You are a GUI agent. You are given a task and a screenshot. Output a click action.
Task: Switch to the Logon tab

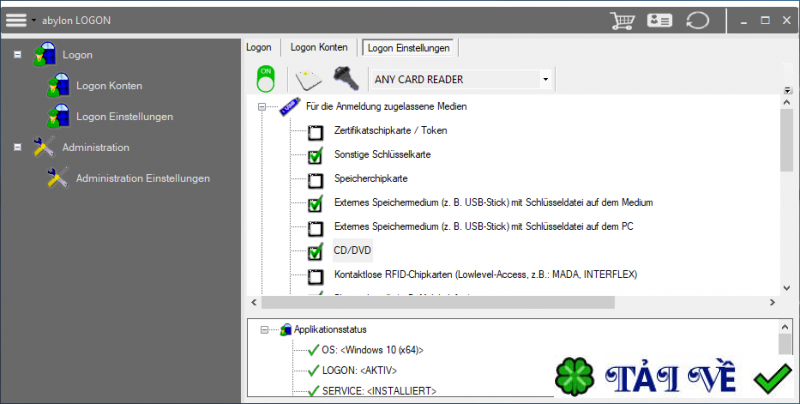259,47
